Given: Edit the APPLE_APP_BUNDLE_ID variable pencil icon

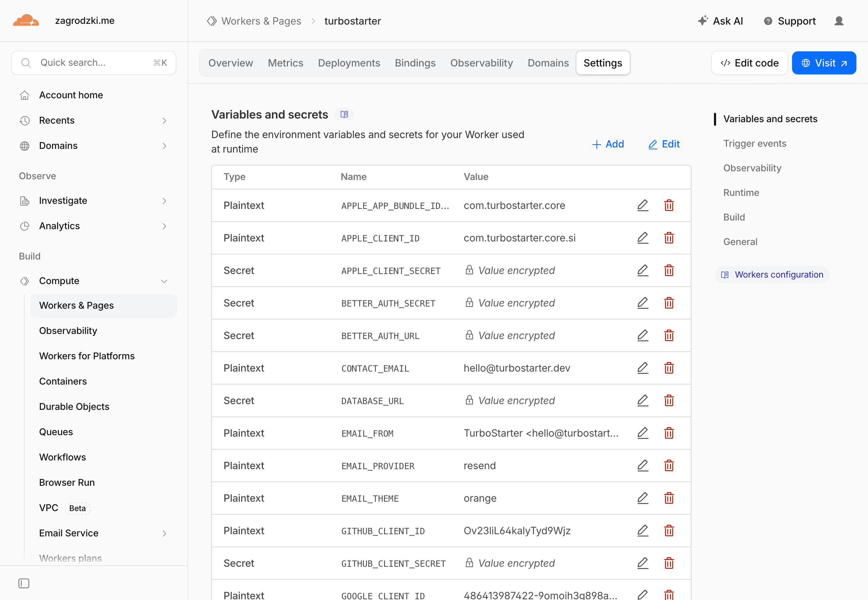Looking at the screenshot, I should click(643, 205).
